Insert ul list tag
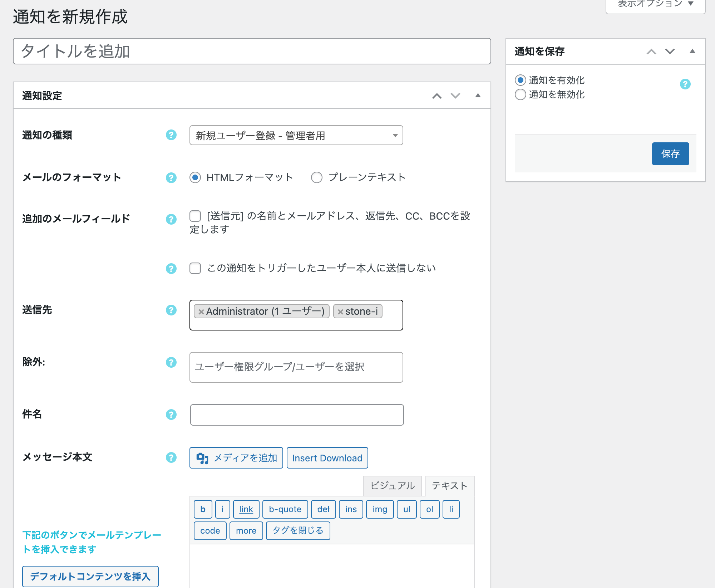715x588 pixels. (x=406, y=509)
